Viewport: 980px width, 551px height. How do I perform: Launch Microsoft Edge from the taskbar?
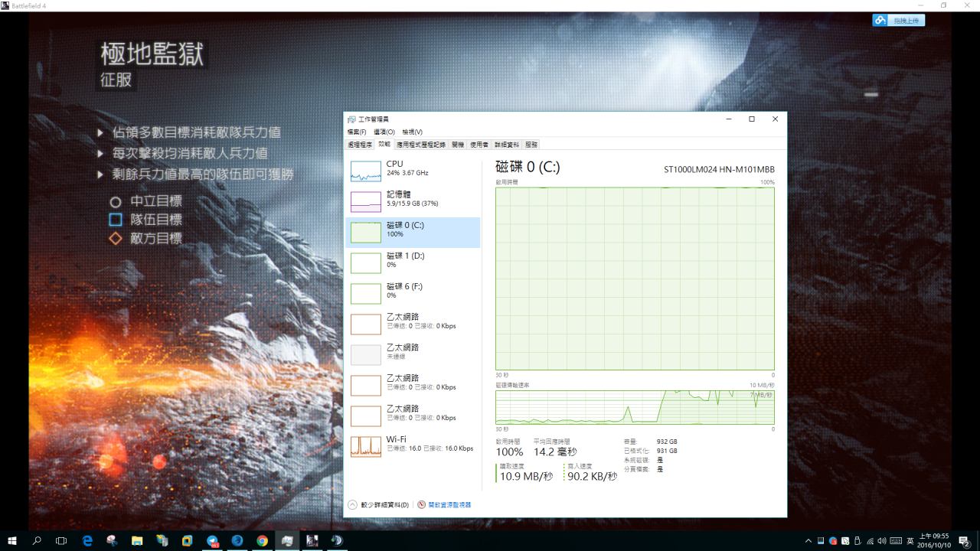point(87,540)
